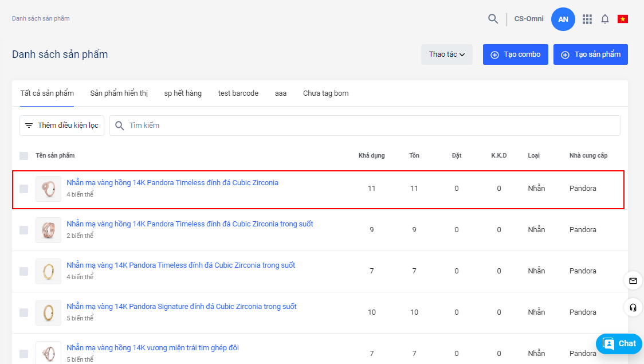Screen dimensions: 644x364
Task: Open thumbnail of Timeless trong suốt 2 biến thể
Action: point(49,230)
